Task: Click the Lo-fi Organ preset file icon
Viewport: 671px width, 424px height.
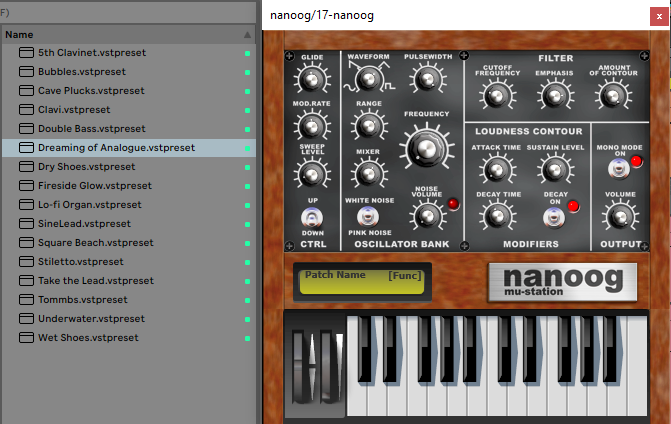Action: (x=26, y=205)
